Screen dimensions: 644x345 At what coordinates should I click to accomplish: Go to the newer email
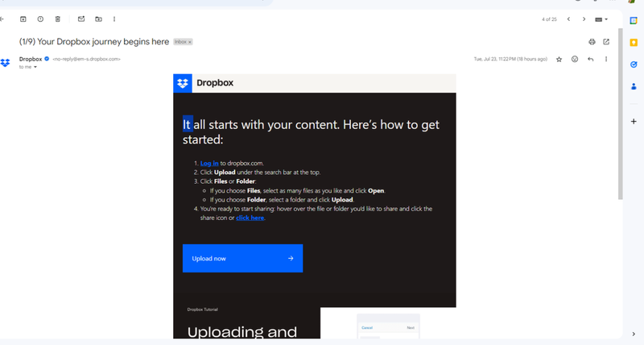coord(568,19)
